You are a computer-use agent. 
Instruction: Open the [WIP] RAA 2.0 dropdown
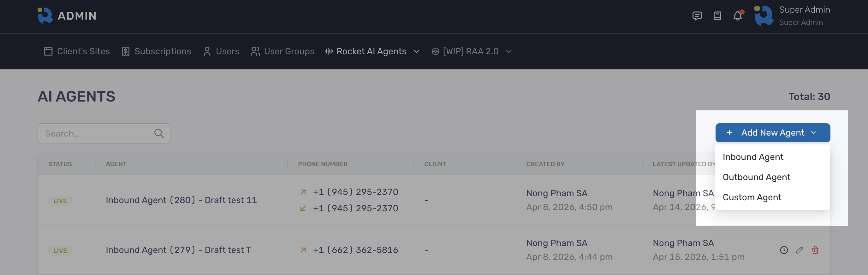tap(471, 51)
